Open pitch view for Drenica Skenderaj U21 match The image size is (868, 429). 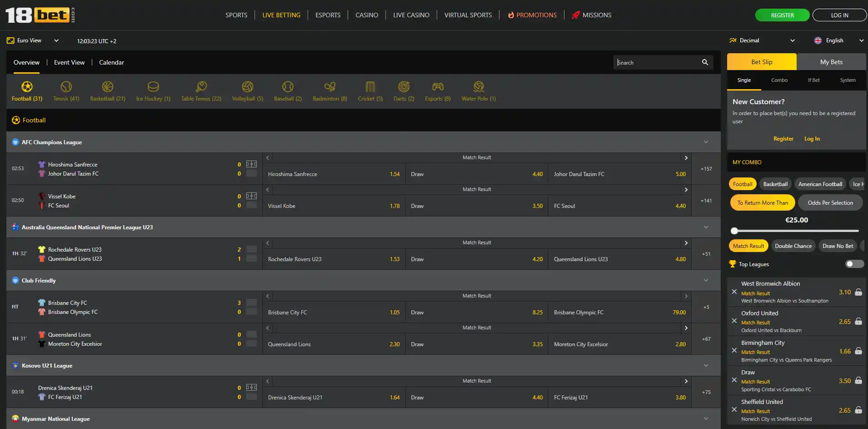point(251,388)
